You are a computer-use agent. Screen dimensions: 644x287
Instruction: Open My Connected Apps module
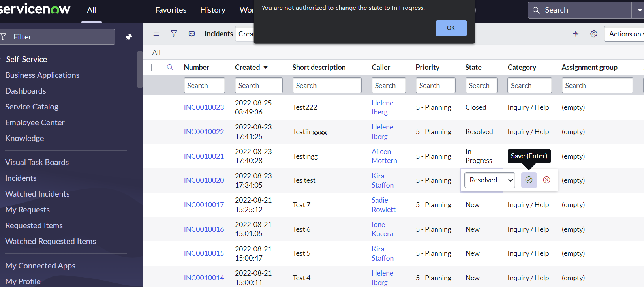pyautogui.click(x=40, y=266)
